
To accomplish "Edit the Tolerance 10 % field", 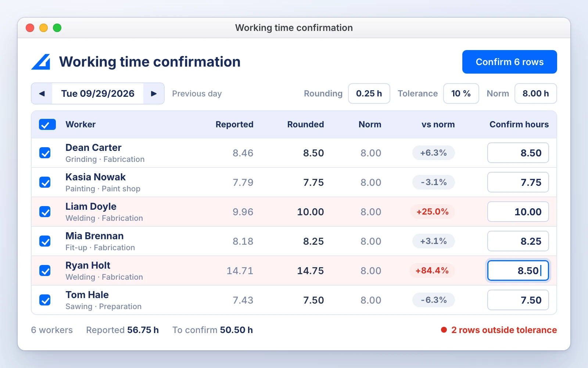I will click(x=461, y=93).
